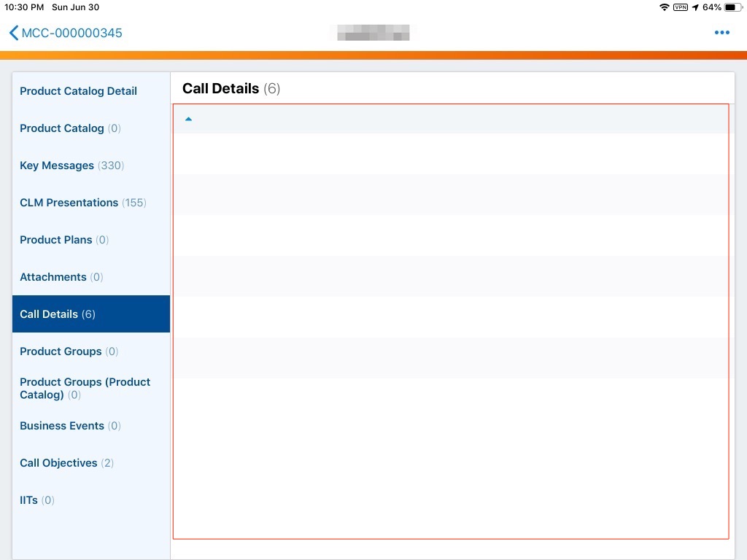This screenshot has height=560, width=747.
Task: Open Business Events related list
Action: 70,426
